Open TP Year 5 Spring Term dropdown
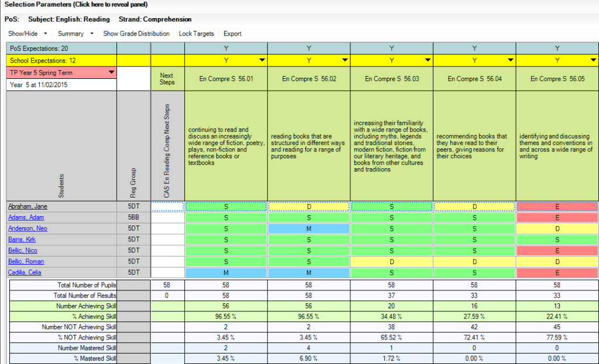599x364 pixels. pyautogui.click(x=112, y=72)
